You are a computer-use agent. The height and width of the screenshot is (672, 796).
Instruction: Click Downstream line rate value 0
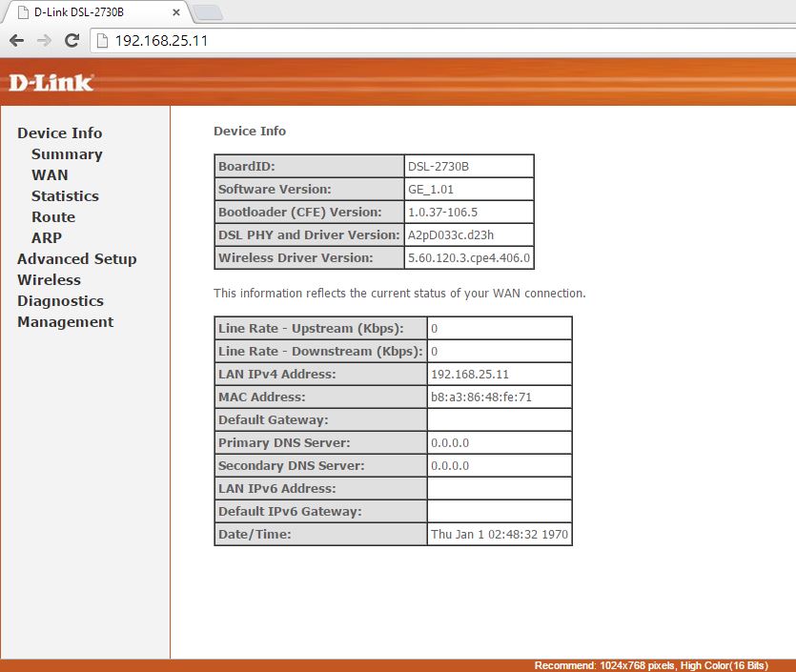pyautogui.click(x=434, y=351)
